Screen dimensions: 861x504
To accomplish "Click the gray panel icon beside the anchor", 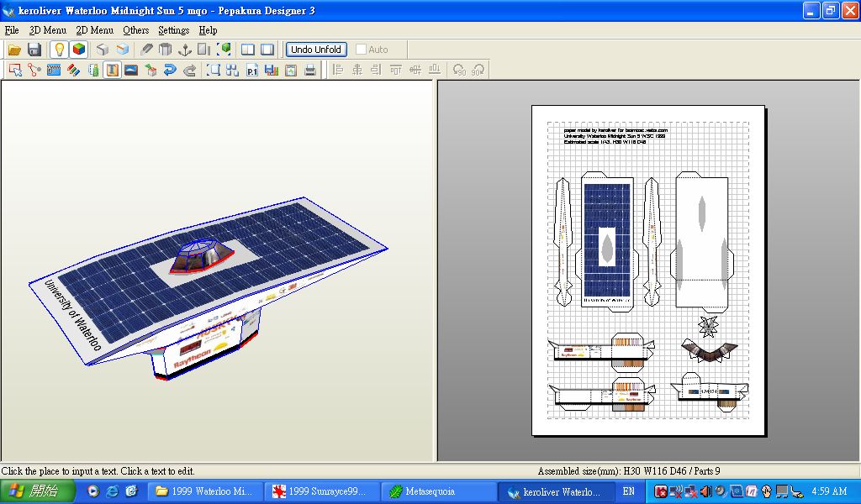I will (204, 50).
